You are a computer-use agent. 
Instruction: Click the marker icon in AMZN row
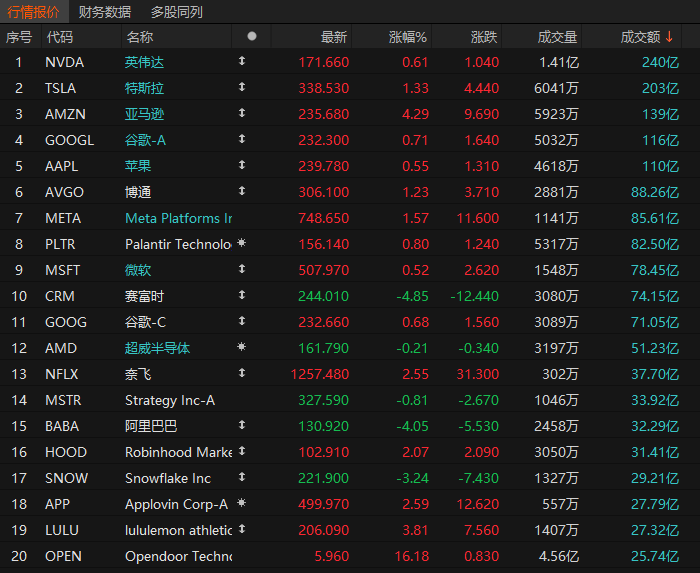click(x=242, y=112)
